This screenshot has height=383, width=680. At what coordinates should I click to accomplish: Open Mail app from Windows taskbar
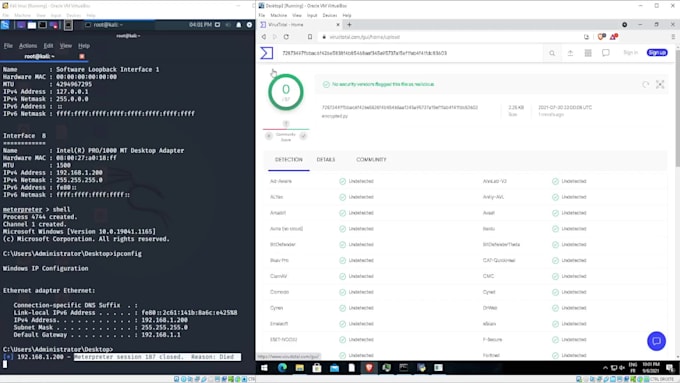pos(334,368)
